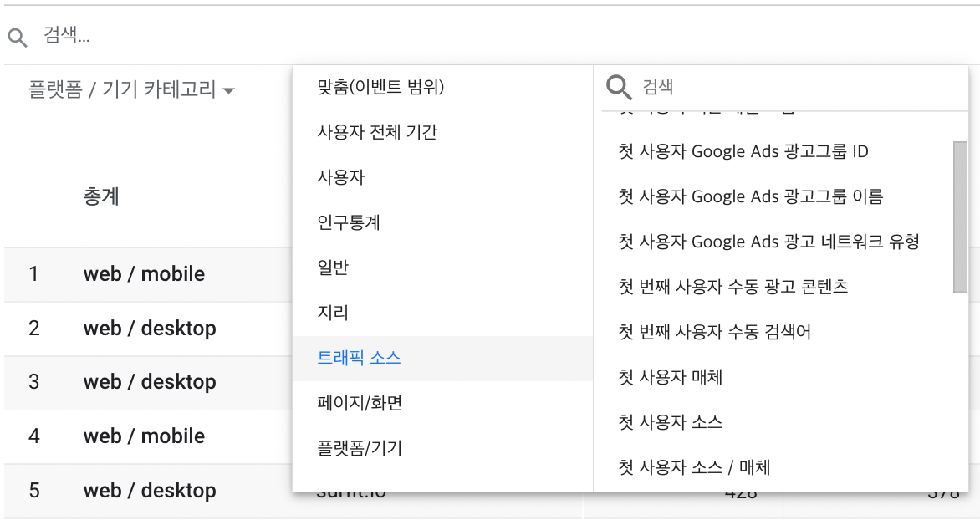Viewport: 980px width, 525px height.
Task: Open the 일반 category
Action: coord(333,268)
